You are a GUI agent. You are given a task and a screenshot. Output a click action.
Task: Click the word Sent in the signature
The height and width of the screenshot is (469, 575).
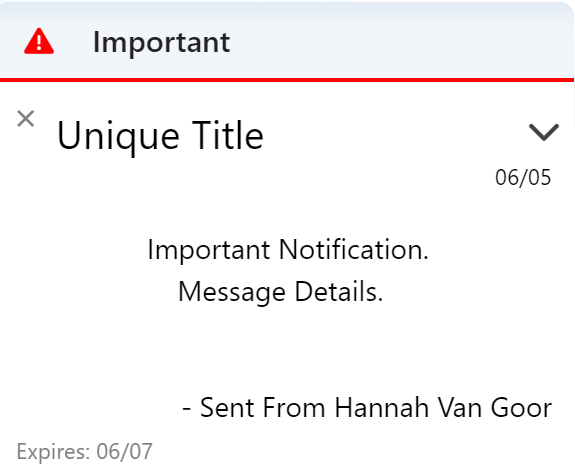pos(227,408)
